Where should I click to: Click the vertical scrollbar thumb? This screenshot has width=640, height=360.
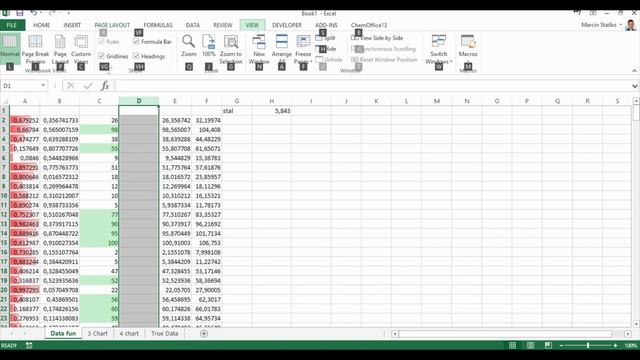636,113
